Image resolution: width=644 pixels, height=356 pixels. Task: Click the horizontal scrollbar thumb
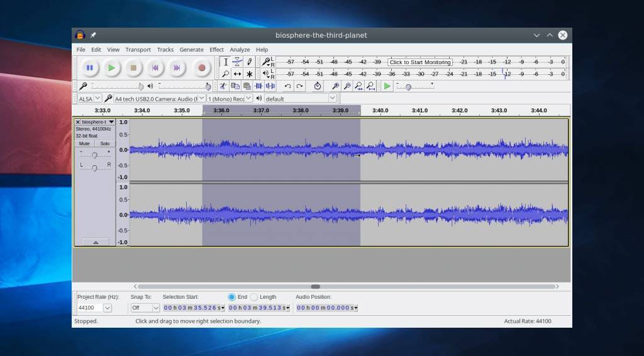(x=315, y=286)
